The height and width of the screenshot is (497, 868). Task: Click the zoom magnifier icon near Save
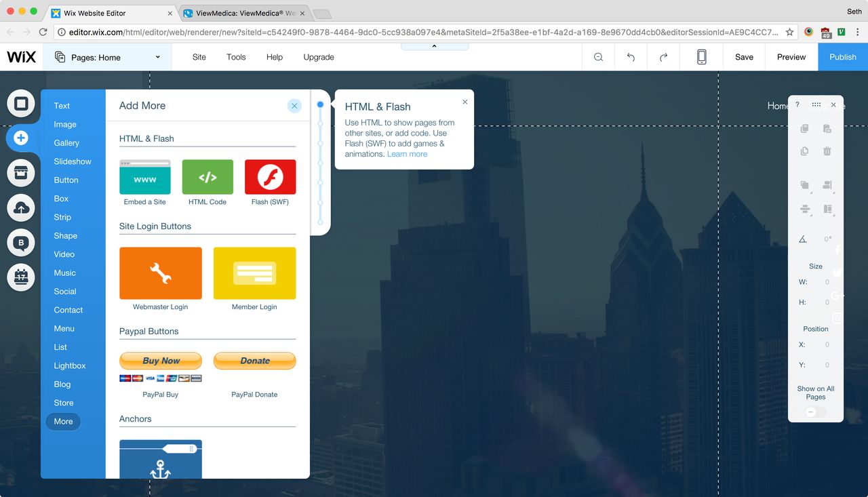click(598, 57)
